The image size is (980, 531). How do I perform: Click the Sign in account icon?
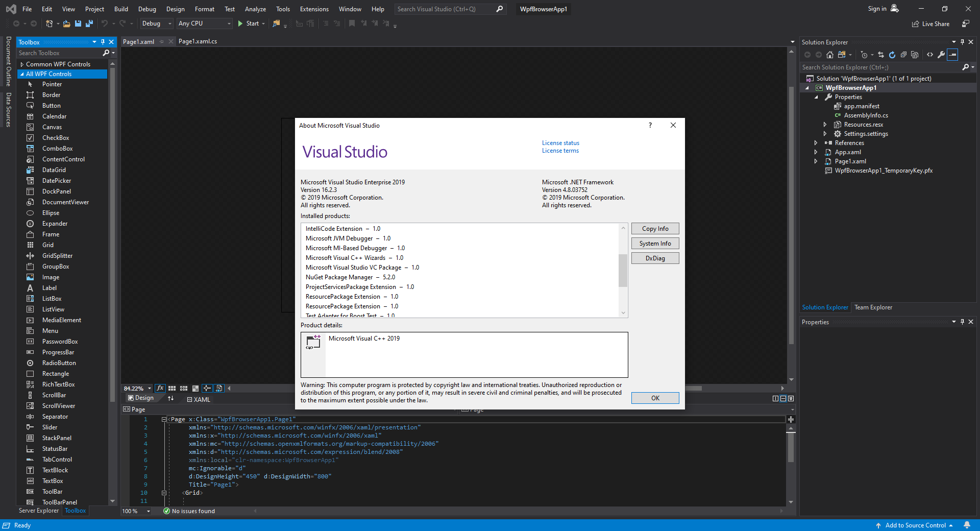pos(895,9)
